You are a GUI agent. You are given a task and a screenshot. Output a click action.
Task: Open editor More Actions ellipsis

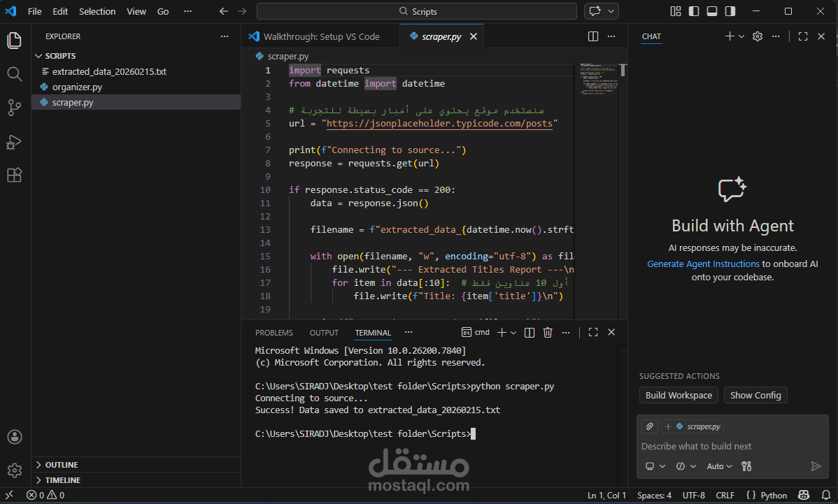click(611, 36)
